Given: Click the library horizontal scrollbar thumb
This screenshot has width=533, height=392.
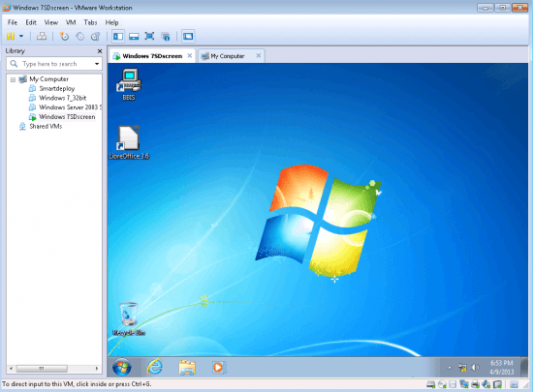Looking at the screenshot, I should click(42, 368).
